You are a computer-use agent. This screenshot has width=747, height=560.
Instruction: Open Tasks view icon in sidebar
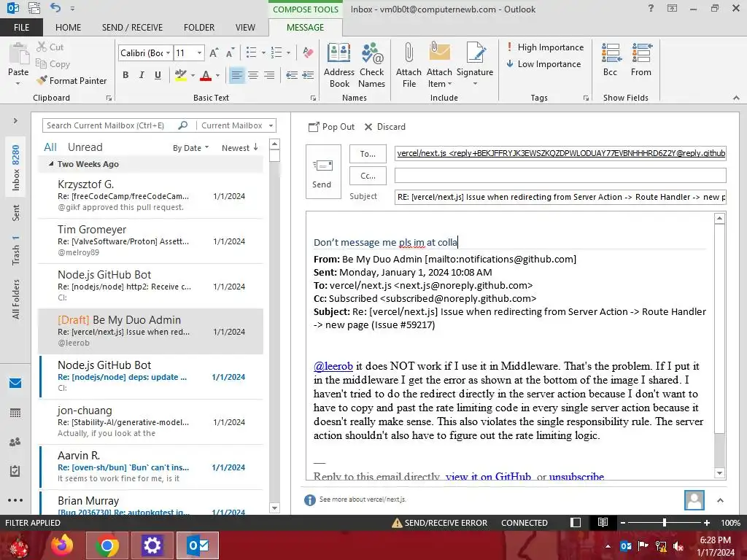(15, 471)
